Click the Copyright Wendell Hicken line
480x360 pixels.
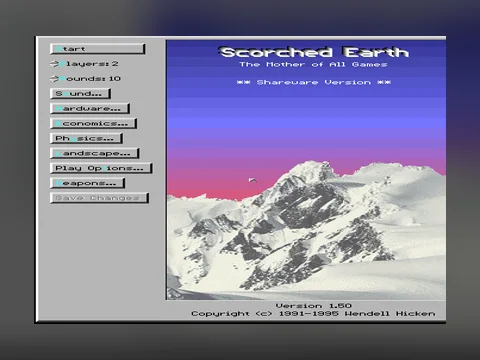[313, 314]
